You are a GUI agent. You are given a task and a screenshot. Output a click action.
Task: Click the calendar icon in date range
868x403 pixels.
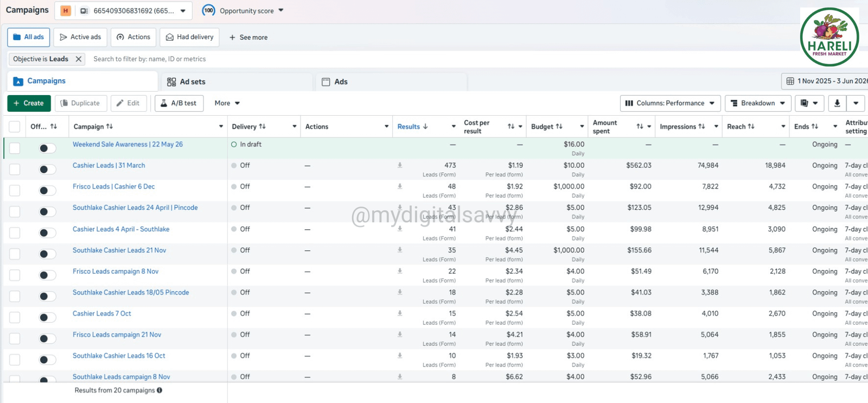[790, 81]
